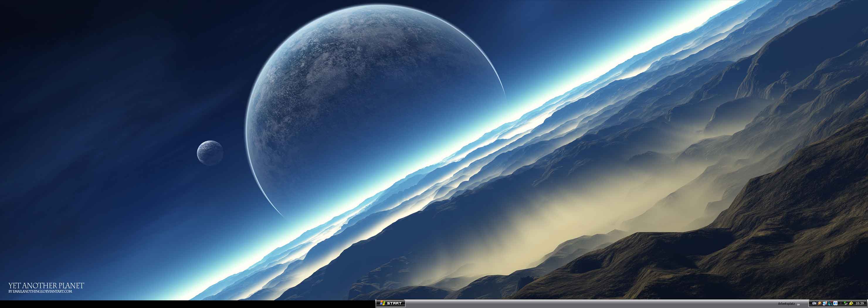The image size is (868, 308).
Task: Open the orange lightning bolt tray icon
Action: pyautogui.click(x=820, y=304)
